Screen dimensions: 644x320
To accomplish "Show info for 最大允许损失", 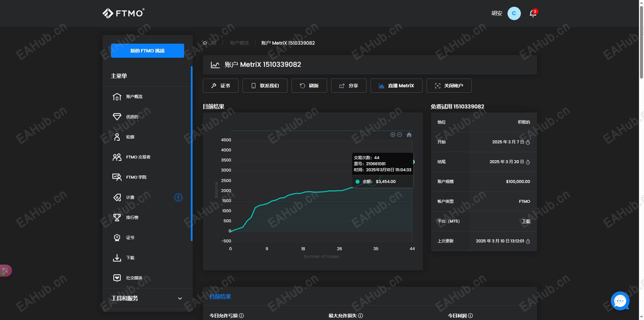I will click(361, 316).
